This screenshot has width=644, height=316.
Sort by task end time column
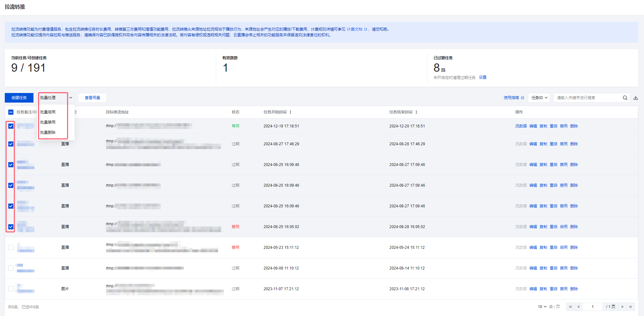pyautogui.click(x=416, y=112)
